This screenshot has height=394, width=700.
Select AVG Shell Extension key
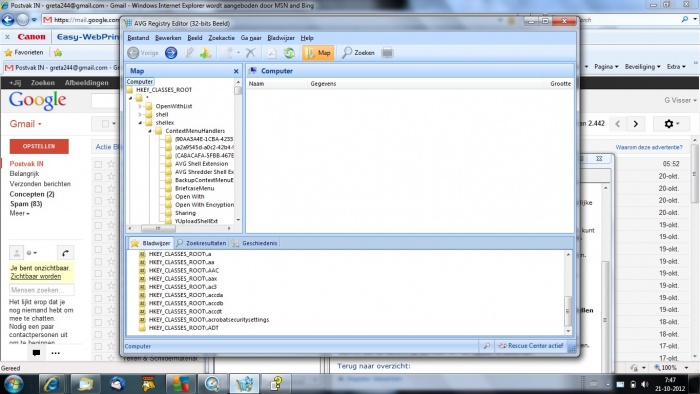click(201, 164)
